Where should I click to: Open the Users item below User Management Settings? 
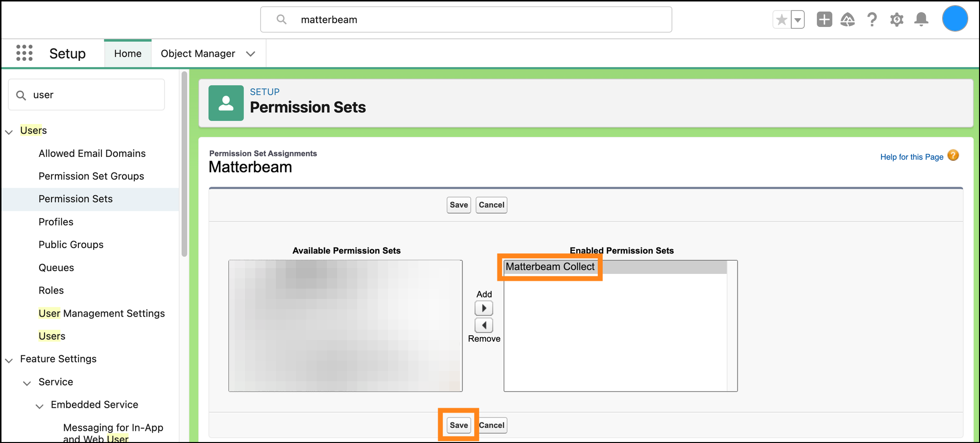(52, 336)
